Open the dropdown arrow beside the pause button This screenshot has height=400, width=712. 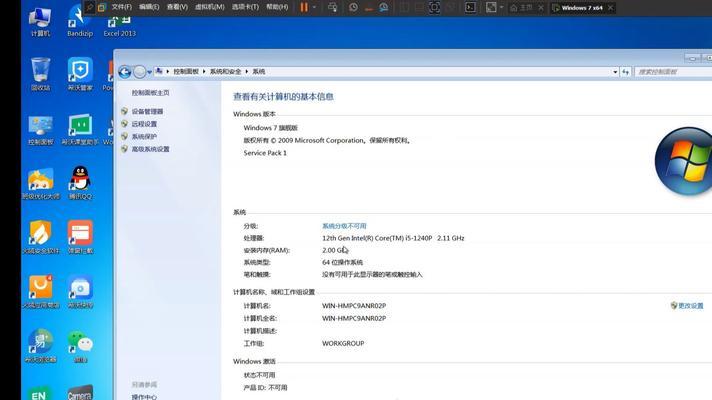coord(314,7)
